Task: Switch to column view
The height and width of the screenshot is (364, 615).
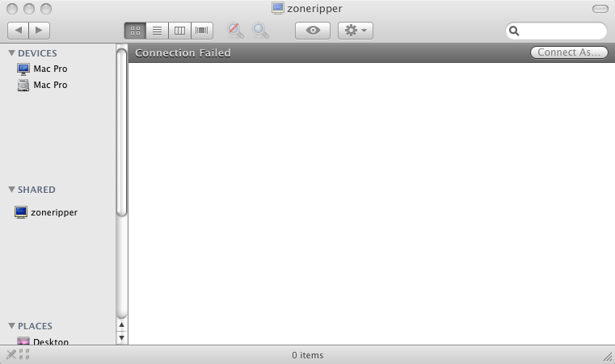Action: [x=179, y=31]
